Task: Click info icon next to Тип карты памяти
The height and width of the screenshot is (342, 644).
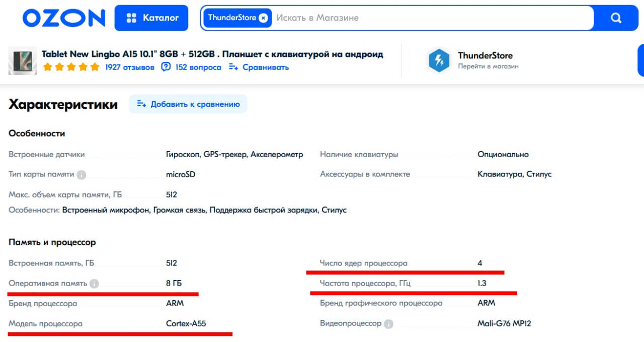Action: [x=82, y=175]
